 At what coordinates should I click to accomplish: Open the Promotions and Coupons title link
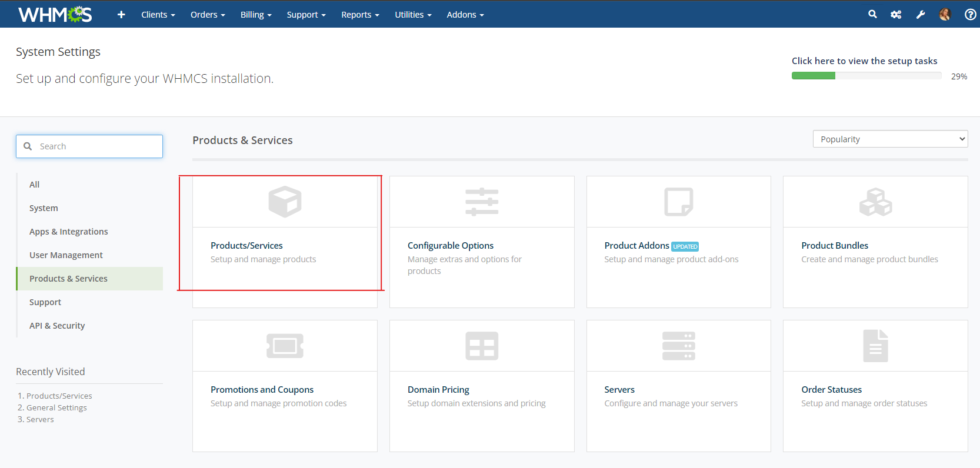pyautogui.click(x=262, y=390)
